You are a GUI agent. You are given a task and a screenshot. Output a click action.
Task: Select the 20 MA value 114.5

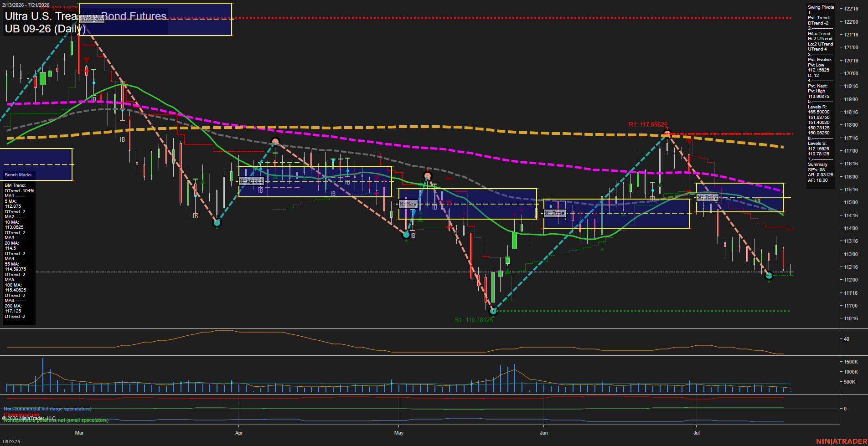[10, 248]
